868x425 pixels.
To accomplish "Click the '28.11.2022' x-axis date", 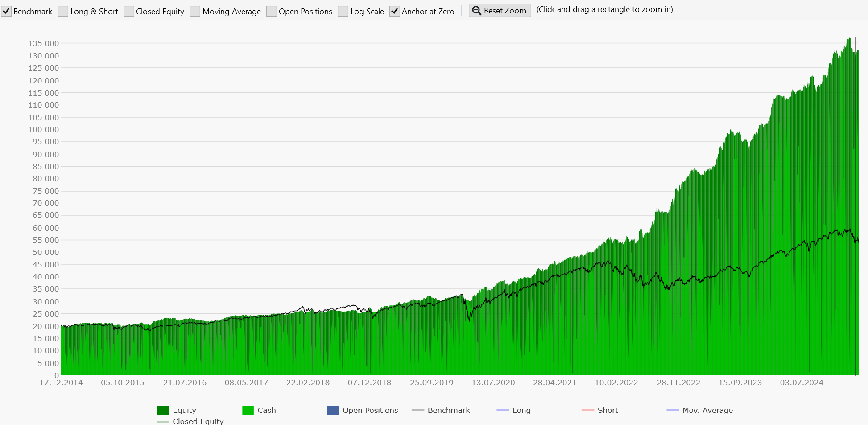I will [x=678, y=383].
